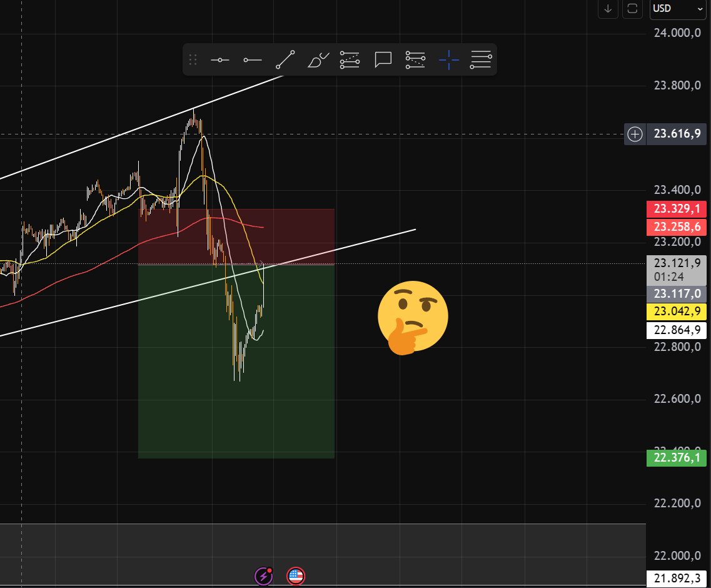Click the yellow 23.042,9 price tag
Viewport: 711px width, 588px height.
pyautogui.click(x=677, y=311)
